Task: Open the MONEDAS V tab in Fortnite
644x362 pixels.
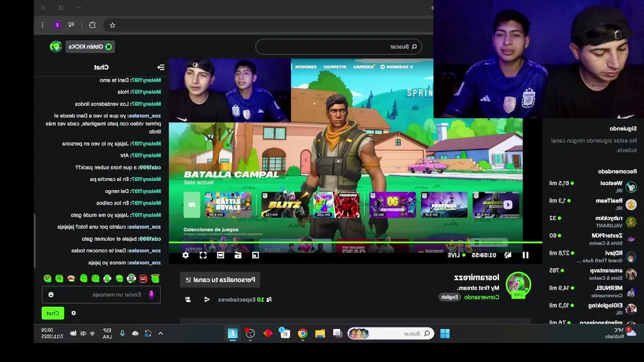Action: coord(397,67)
